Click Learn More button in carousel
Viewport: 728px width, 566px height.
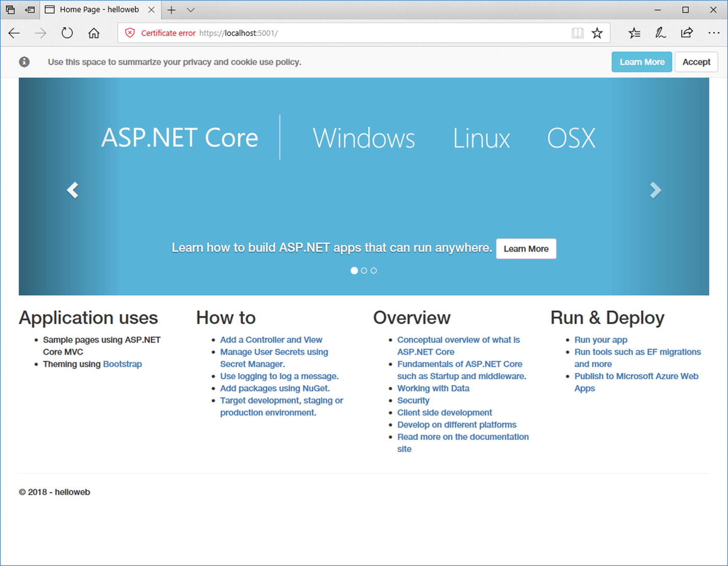pos(526,248)
